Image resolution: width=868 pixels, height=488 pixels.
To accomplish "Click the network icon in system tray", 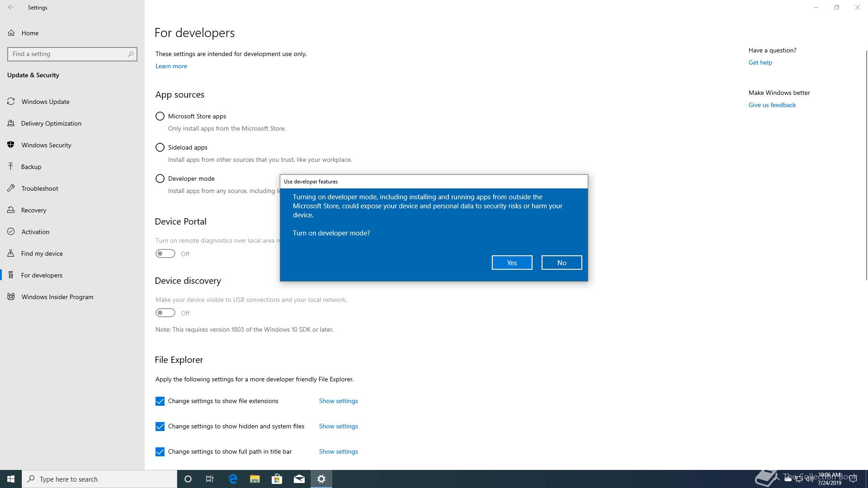I will click(x=798, y=479).
